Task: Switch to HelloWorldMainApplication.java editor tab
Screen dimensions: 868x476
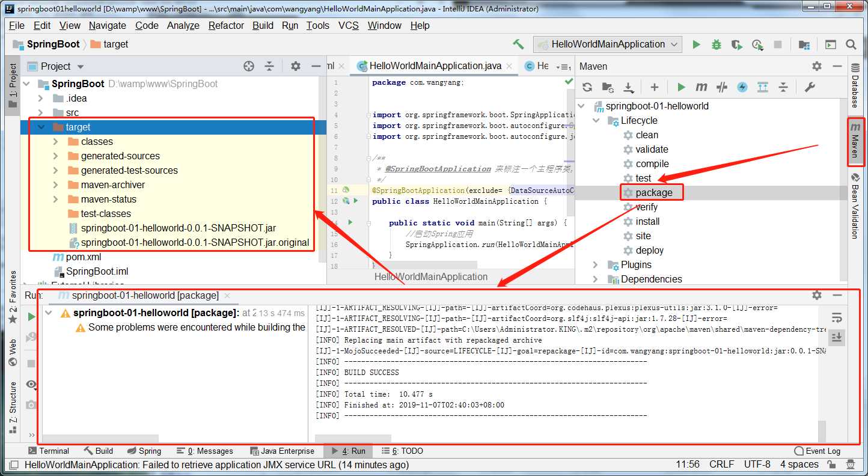Action: click(x=435, y=66)
